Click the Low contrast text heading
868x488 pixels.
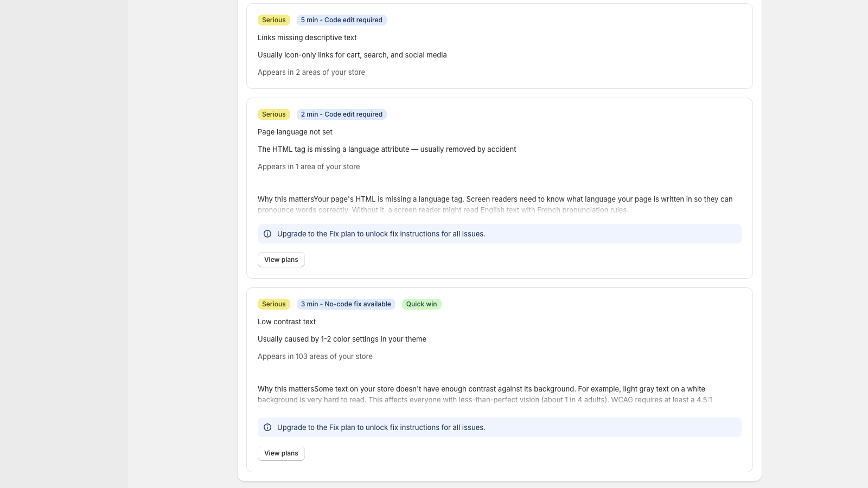[x=286, y=322]
